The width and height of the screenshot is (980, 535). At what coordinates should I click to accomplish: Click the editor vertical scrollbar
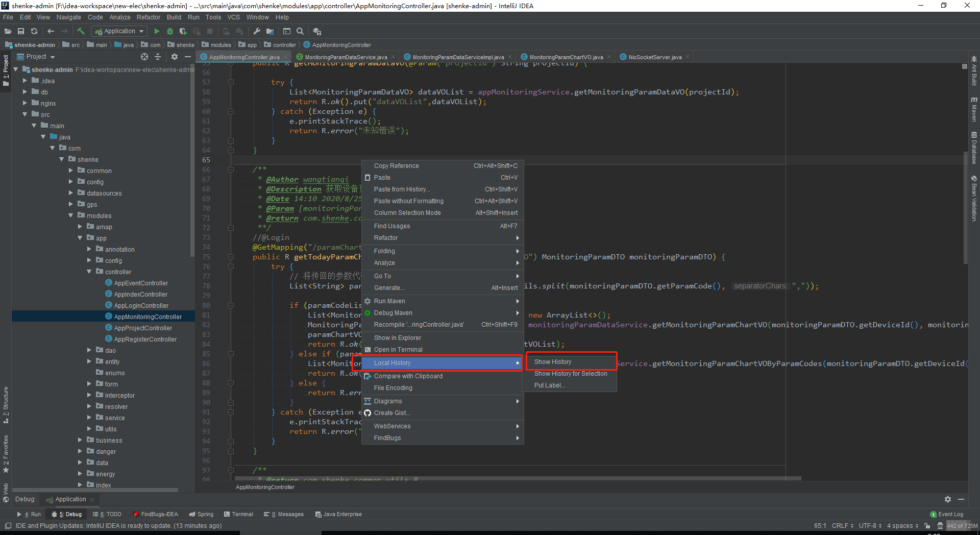pyautogui.click(x=965, y=207)
